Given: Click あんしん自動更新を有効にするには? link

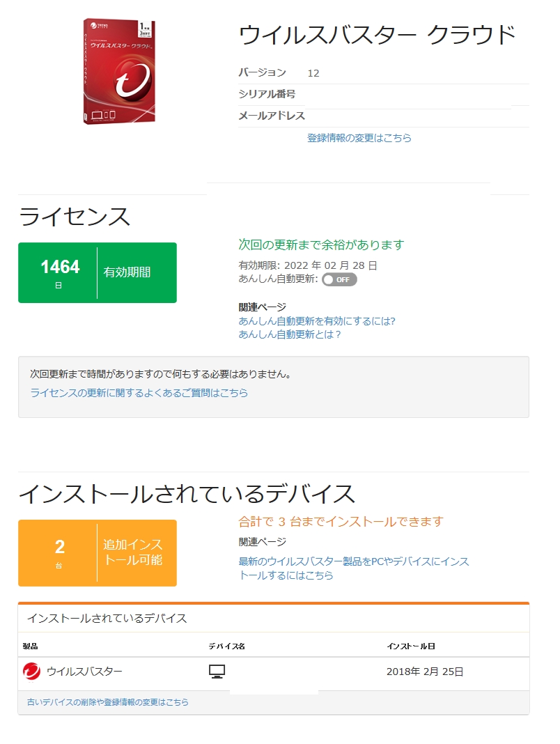Looking at the screenshot, I should pyautogui.click(x=316, y=321).
